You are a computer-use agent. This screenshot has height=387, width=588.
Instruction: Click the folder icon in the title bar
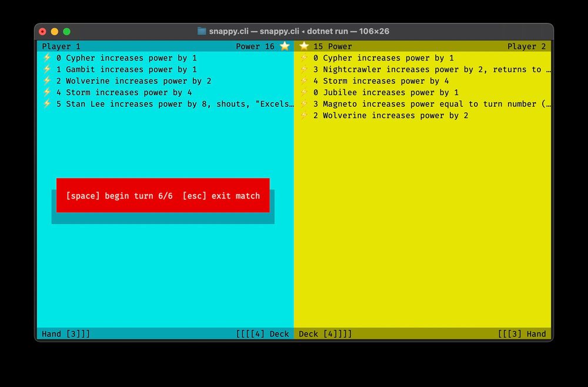coord(202,31)
